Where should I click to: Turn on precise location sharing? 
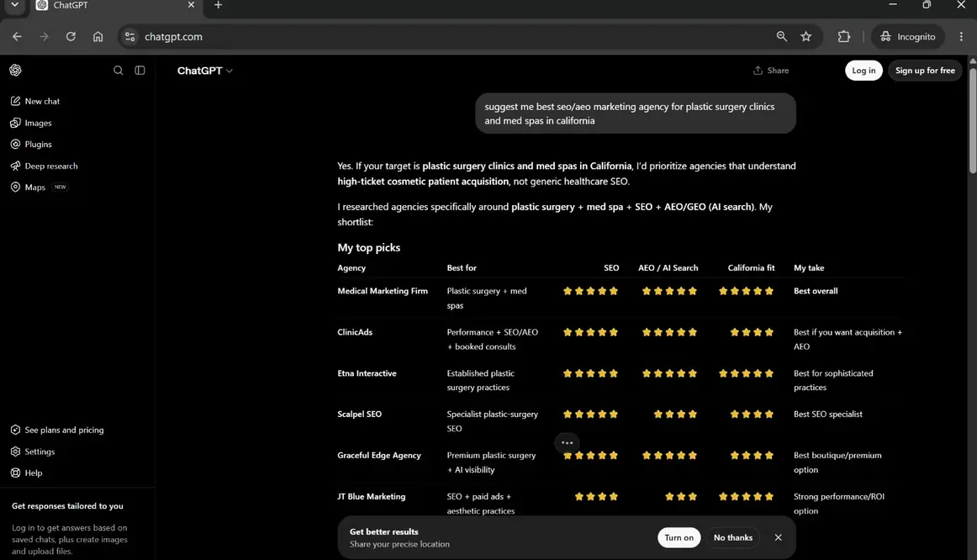click(x=679, y=537)
